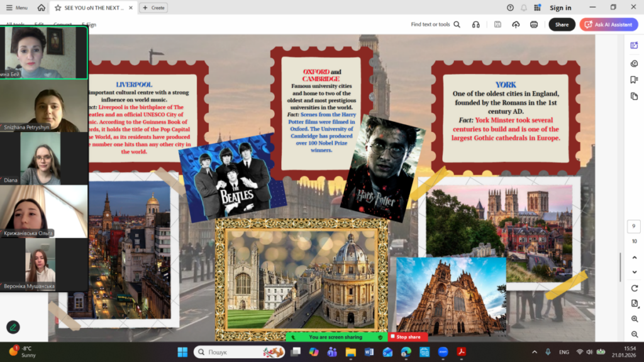Open the Acrobat home screen
This screenshot has width=644, height=362.
pyautogui.click(x=42, y=8)
